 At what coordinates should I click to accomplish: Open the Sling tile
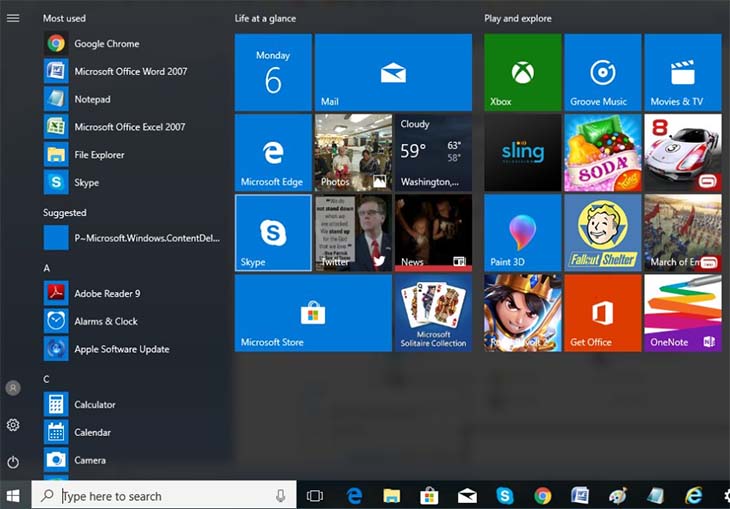(523, 153)
